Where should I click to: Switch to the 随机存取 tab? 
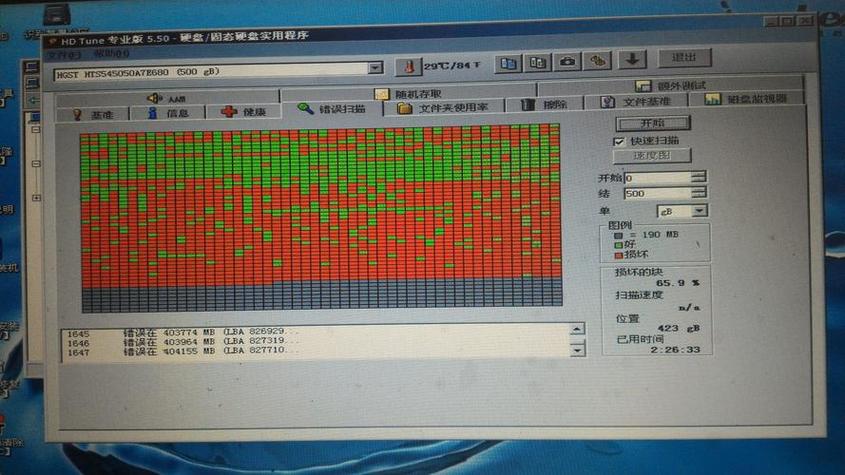(408, 94)
